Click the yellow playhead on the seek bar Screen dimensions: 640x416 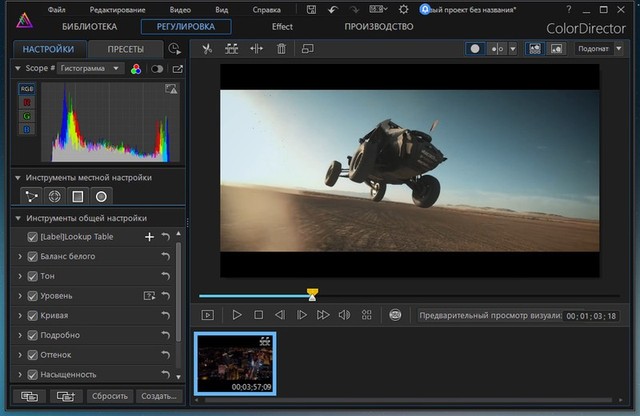click(312, 294)
